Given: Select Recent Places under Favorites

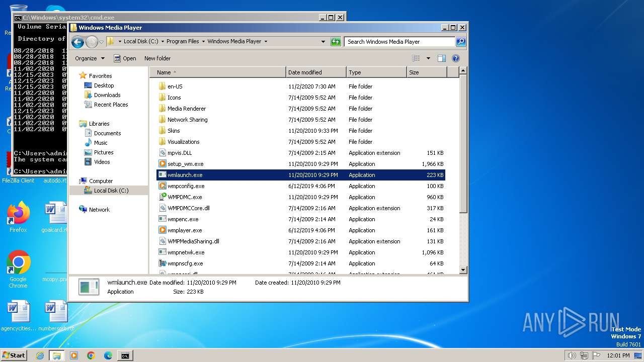Looking at the screenshot, I should (x=111, y=105).
